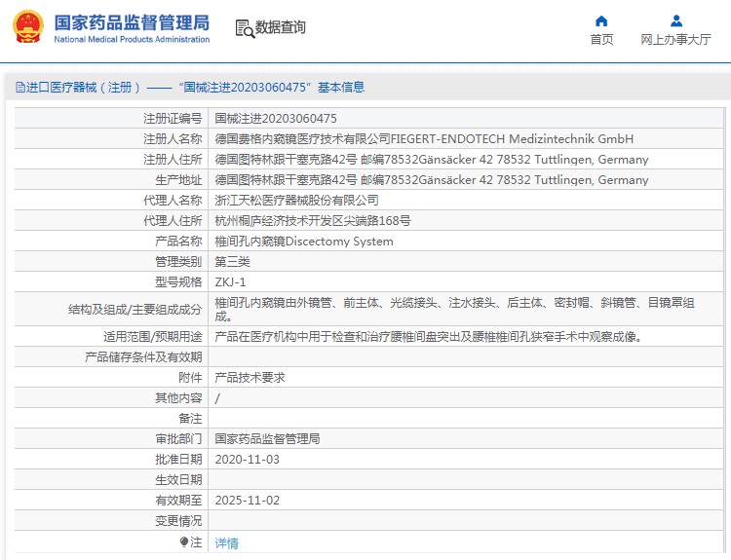This screenshot has width=731, height=560.
Task: Click the 适用范围/预期用途 label
Action: point(152,336)
